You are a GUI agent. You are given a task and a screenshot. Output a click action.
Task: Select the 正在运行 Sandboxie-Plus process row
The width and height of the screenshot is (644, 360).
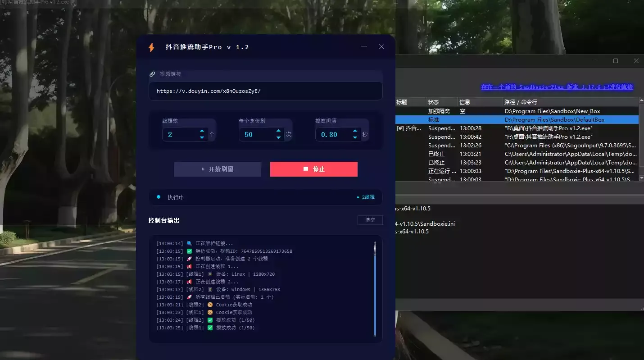517,171
